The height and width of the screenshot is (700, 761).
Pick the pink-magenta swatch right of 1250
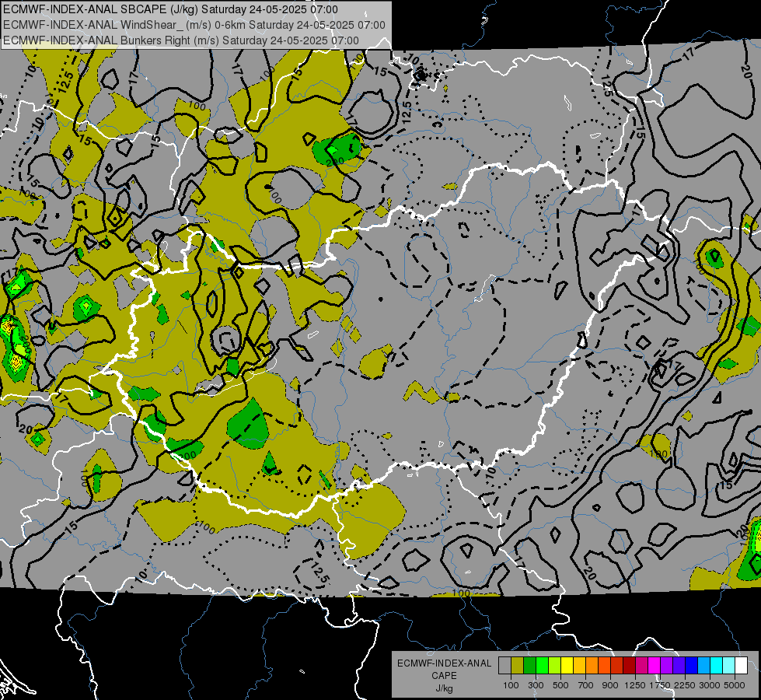pyautogui.click(x=641, y=665)
